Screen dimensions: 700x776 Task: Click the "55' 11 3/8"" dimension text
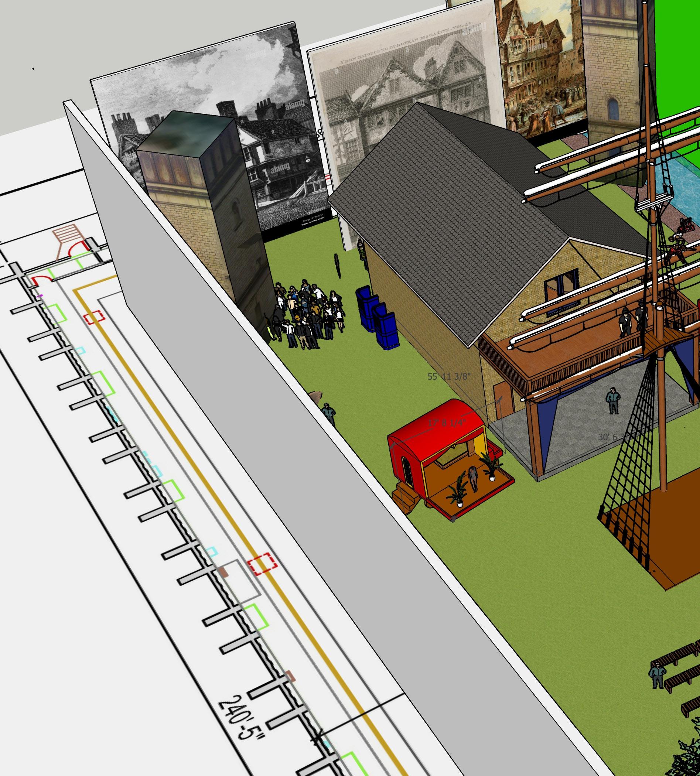coord(449,376)
